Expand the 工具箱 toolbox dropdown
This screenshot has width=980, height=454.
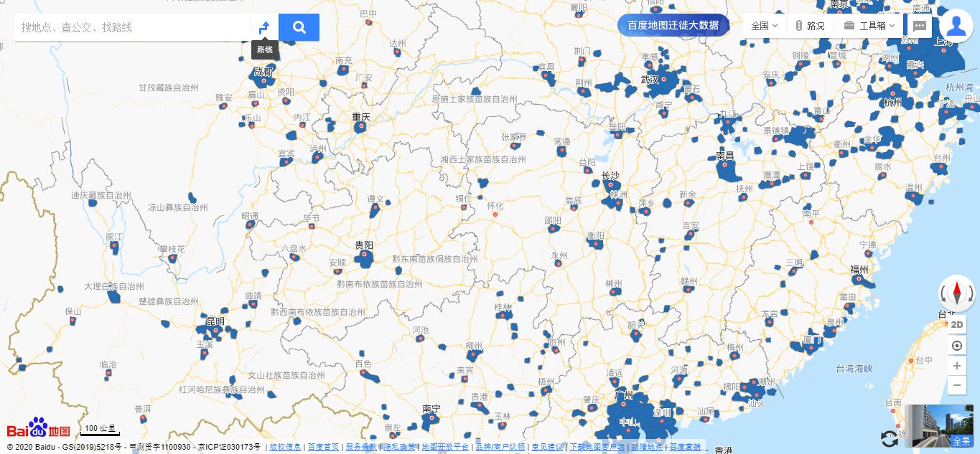point(869,26)
